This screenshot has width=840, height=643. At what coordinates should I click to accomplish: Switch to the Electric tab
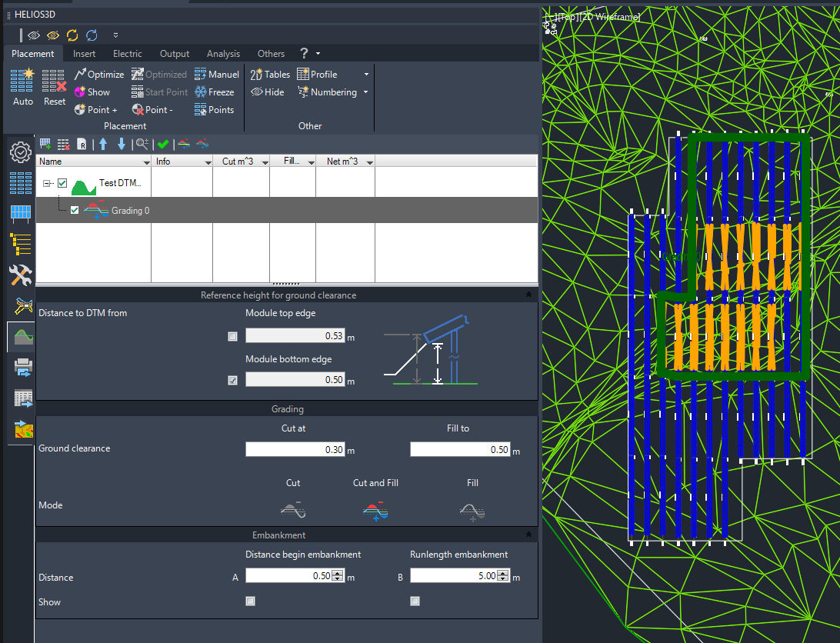coord(128,54)
